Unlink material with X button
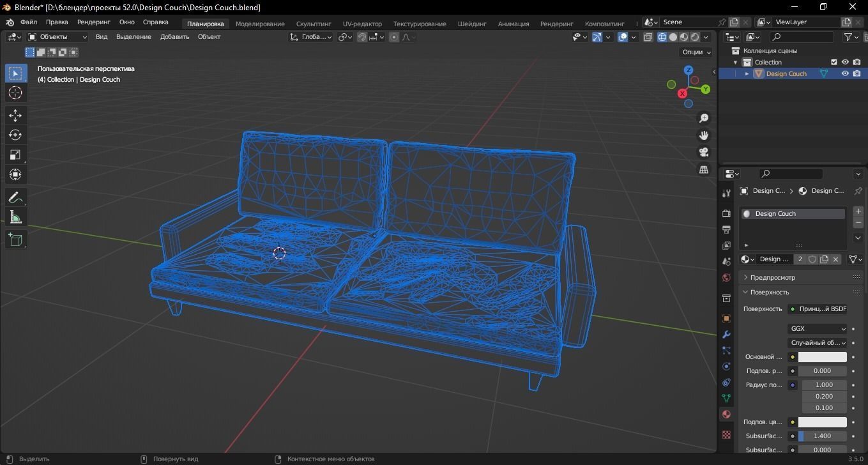This screenshot has height=465, width=868. point(835,259)
